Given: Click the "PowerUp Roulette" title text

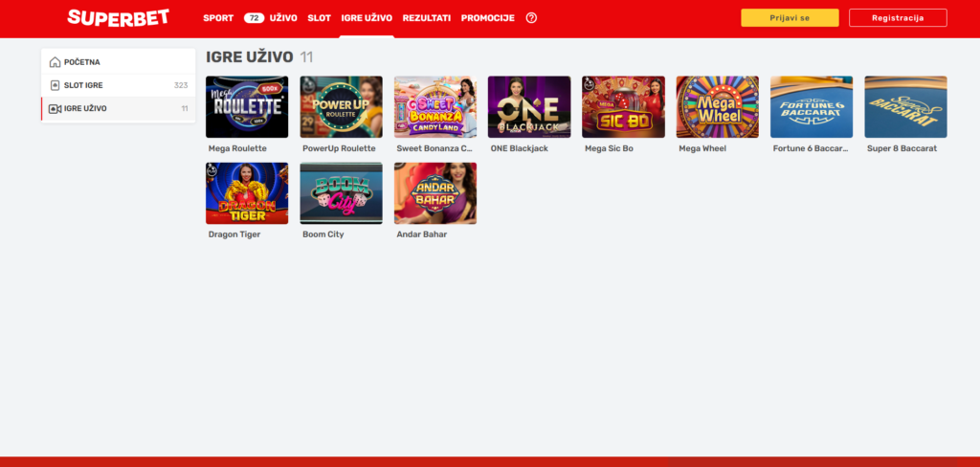Looking at the screenshot, I should [339, 148].
